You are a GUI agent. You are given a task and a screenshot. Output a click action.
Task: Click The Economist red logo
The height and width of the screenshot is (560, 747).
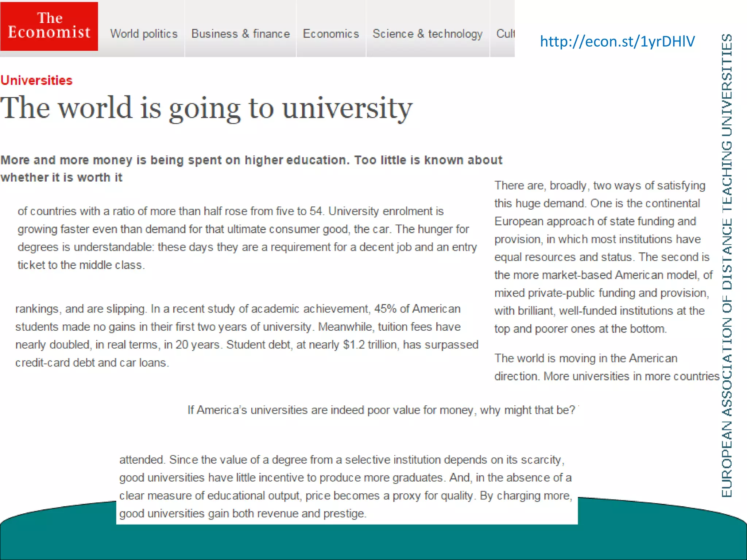49,26
